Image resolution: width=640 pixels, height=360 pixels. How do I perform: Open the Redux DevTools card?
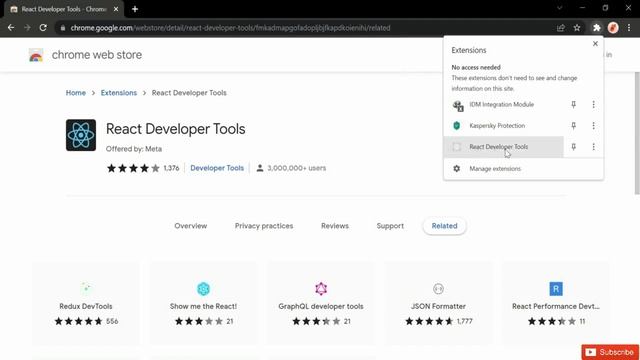[x=86, y=304]
